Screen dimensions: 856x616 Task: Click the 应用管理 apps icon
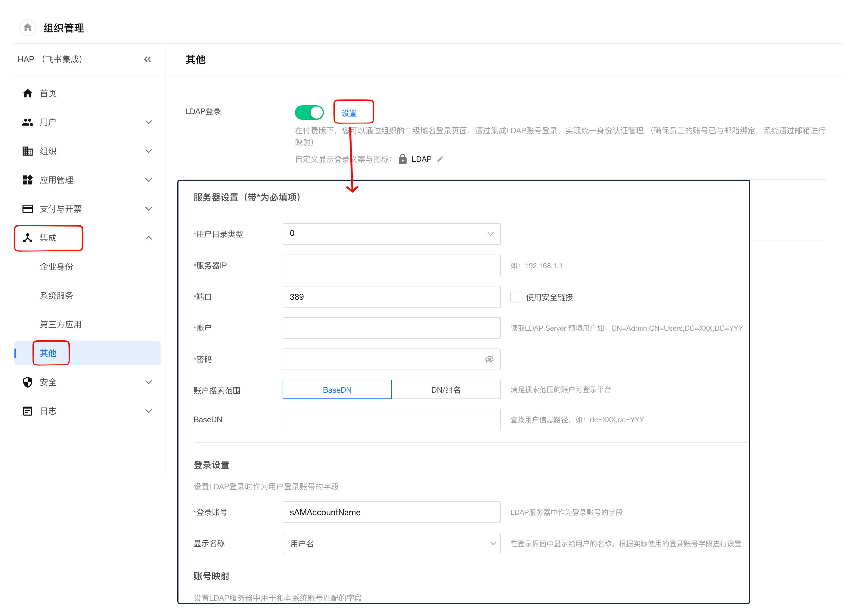(28, 180)
